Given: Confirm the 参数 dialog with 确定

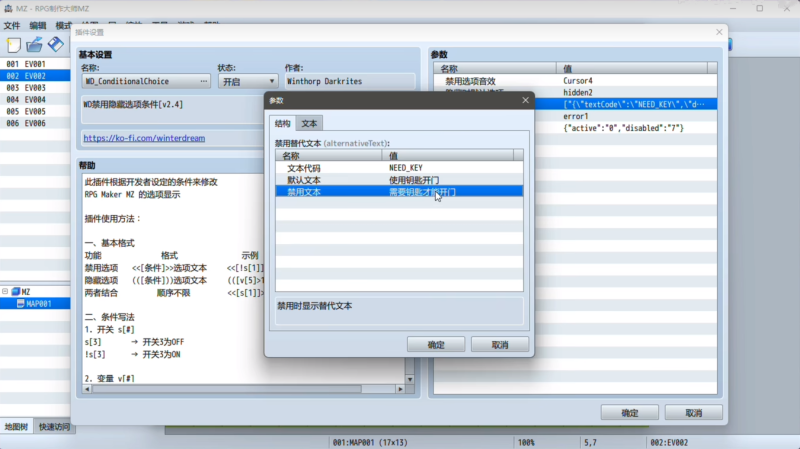Looking at the screenshot, I should [x=436, y=345].
